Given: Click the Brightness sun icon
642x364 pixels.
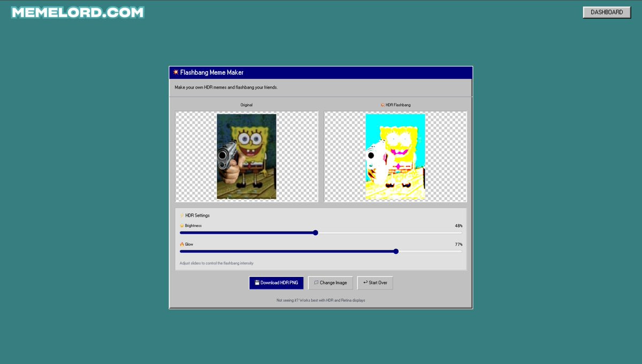Looking at the screenshot, I should (x=182, y=226).
